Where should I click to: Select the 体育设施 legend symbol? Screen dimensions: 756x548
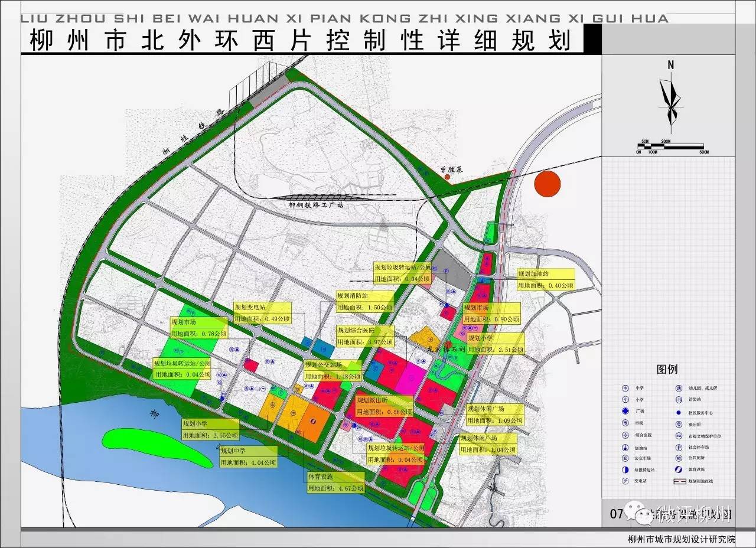679,469
